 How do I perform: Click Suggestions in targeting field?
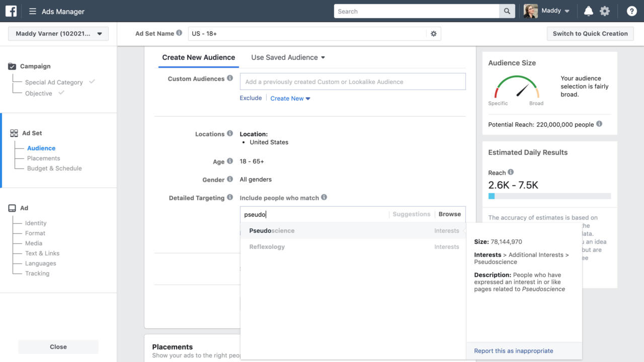(412, 214)
